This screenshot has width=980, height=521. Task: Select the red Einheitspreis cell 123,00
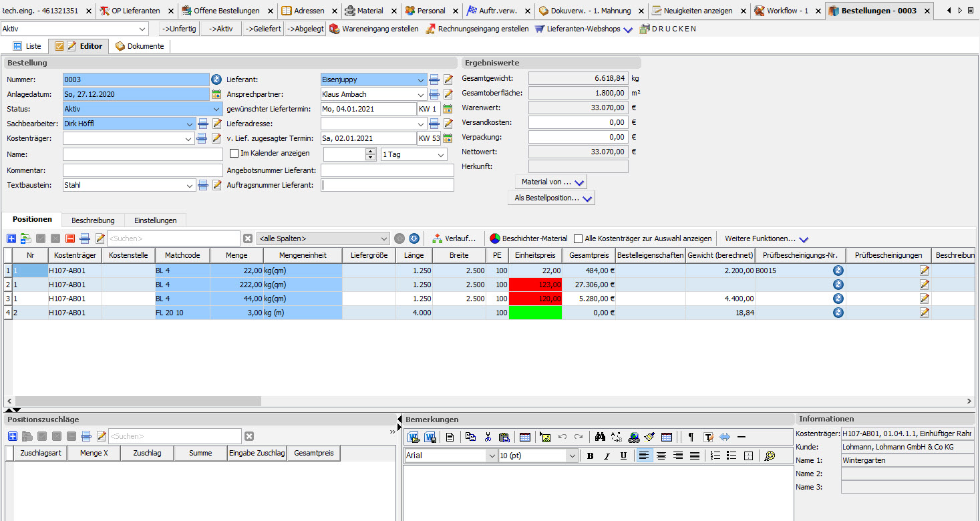pyautogui.click(x=535, y=285)
